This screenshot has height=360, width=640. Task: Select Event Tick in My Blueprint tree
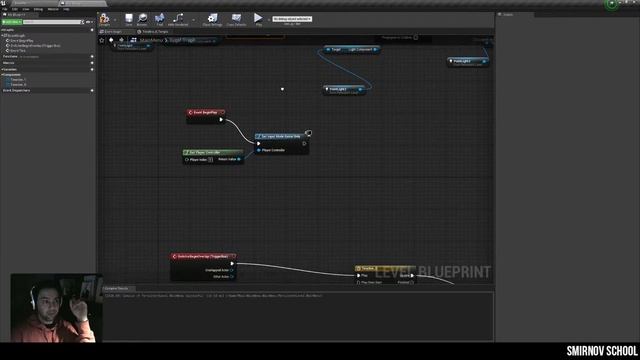pos(17,51)
